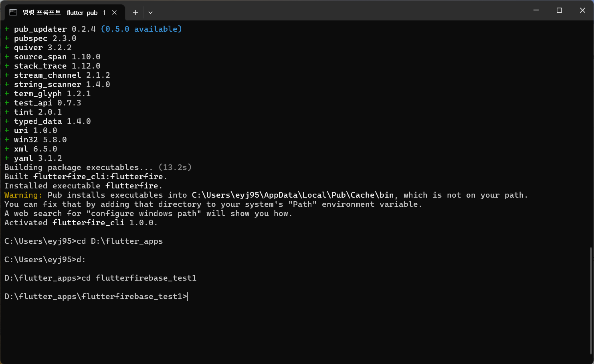Click the "typed_data 1.4.0" line
Image resolution: width=594 pixels, height=364 pixels.
(48, 121)
